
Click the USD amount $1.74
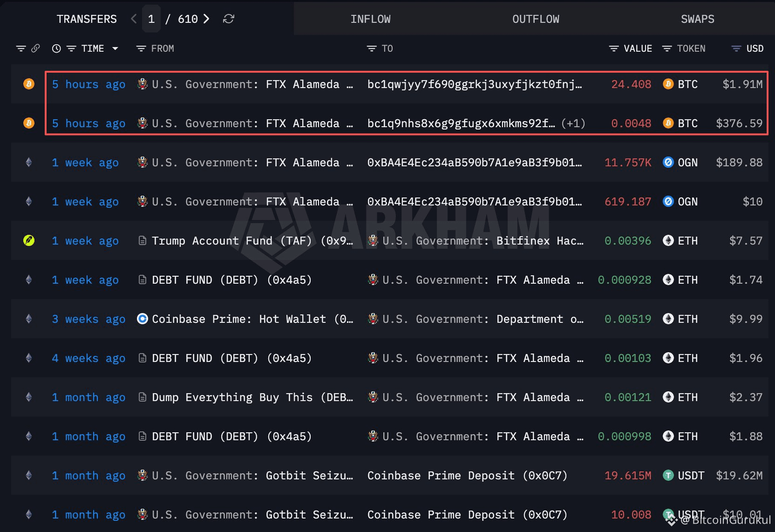746,280
